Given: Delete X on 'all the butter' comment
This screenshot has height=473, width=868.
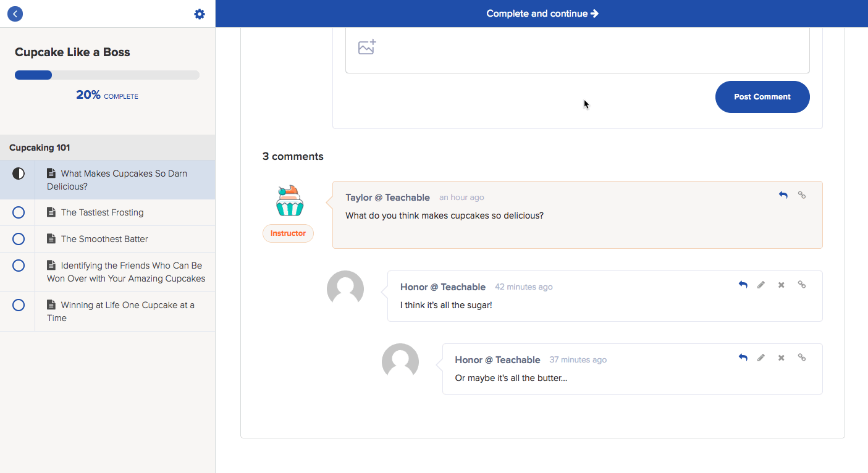Looking at the screenshot, I should [781, 358].
